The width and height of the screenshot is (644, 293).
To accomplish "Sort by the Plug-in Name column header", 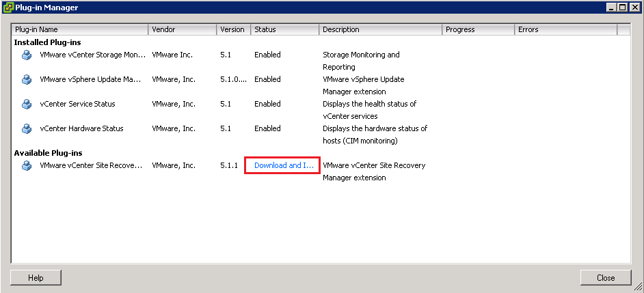I will coord(80,29).
